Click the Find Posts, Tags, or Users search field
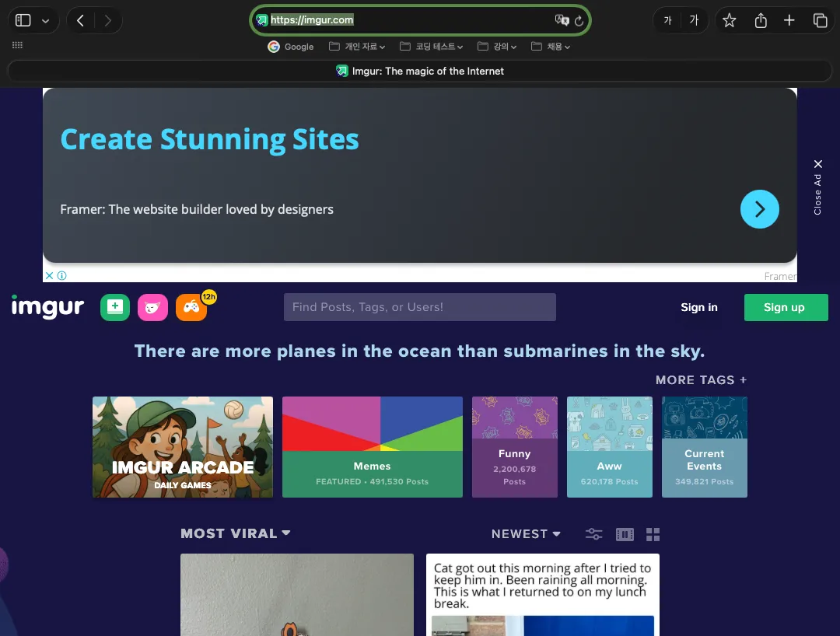Screen dimensions: 840x636 [420, 307]
